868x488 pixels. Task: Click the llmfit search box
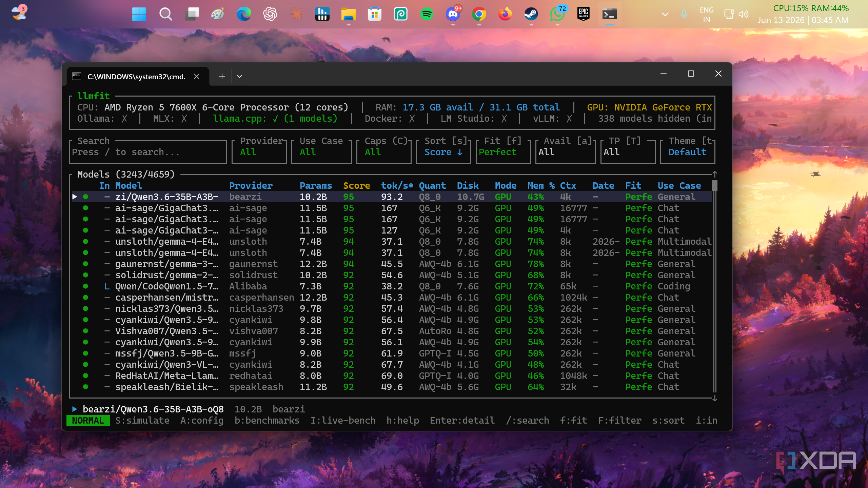click(x=148, y=152)
